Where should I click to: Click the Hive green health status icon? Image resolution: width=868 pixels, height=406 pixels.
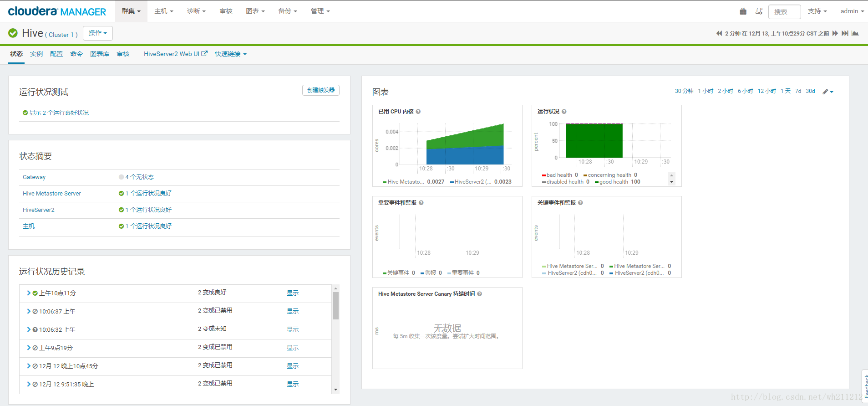coord(13,33)
